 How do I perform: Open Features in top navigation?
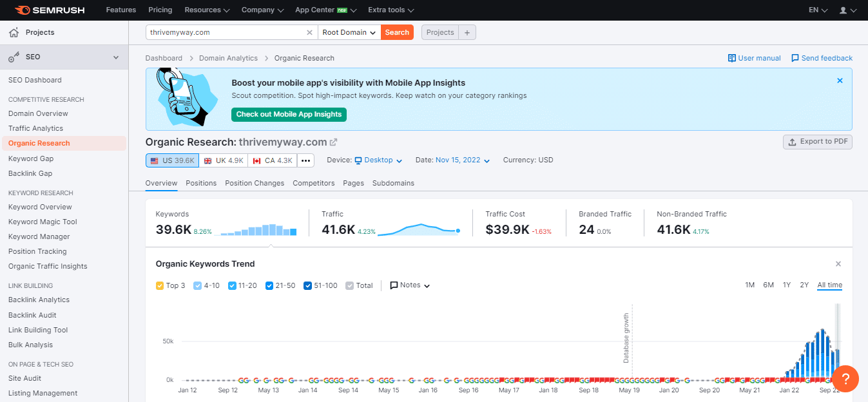(x=121, y=10)
